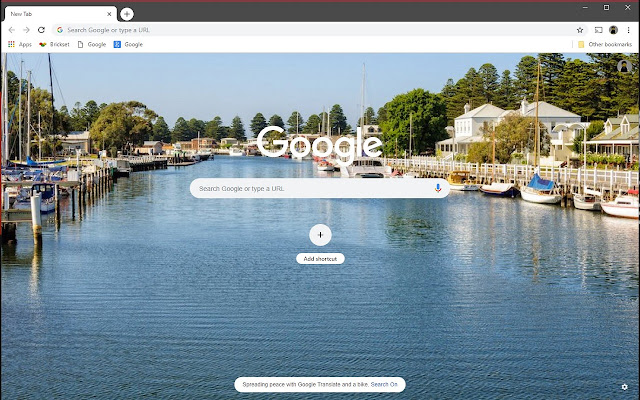Screen dimensions: 640x400
Task: Click the Google icon in address bar
Action: 60,30
